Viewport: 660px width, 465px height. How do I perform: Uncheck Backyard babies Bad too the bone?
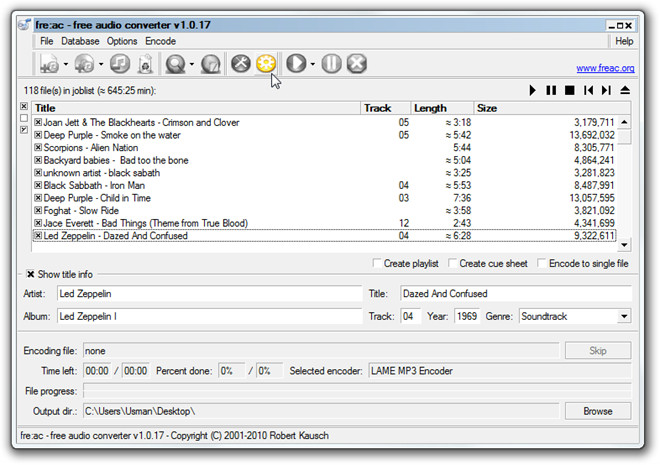tap(38, 160)
